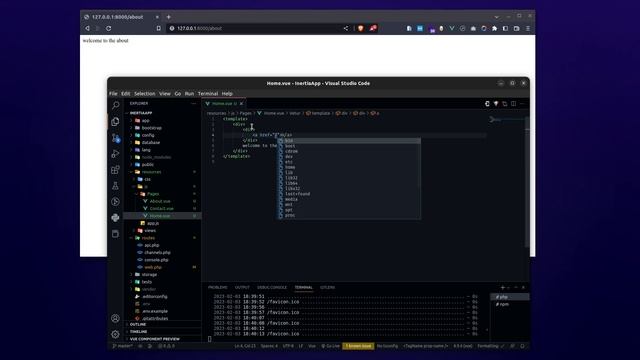Click the Vue devtools extension icon in browser

tap(452, 28)
